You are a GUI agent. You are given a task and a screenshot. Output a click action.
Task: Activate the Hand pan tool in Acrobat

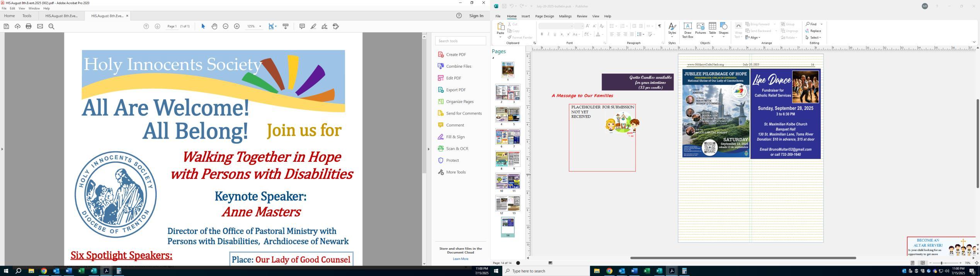coord(214,26)
